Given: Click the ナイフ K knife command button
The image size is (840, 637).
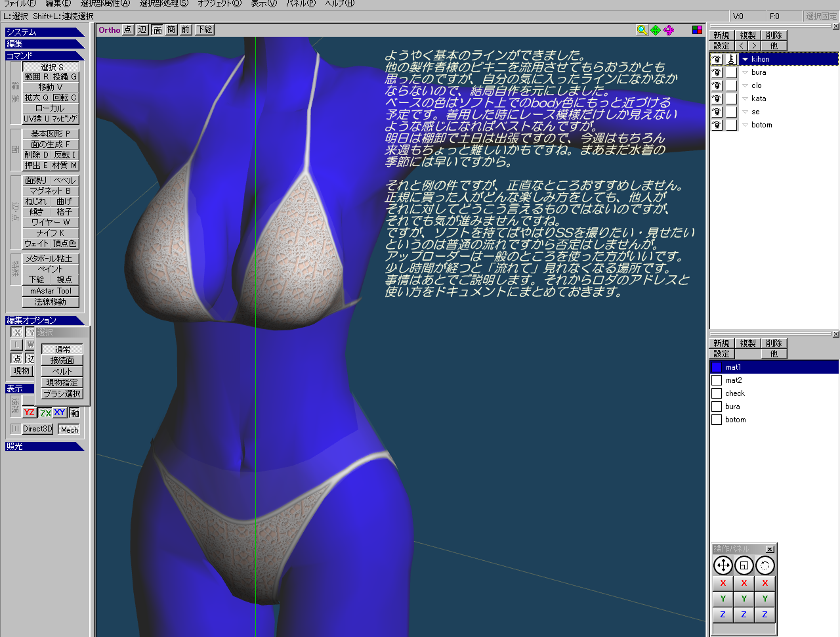Looking at the screenshot, I should (x=51, y=233).
